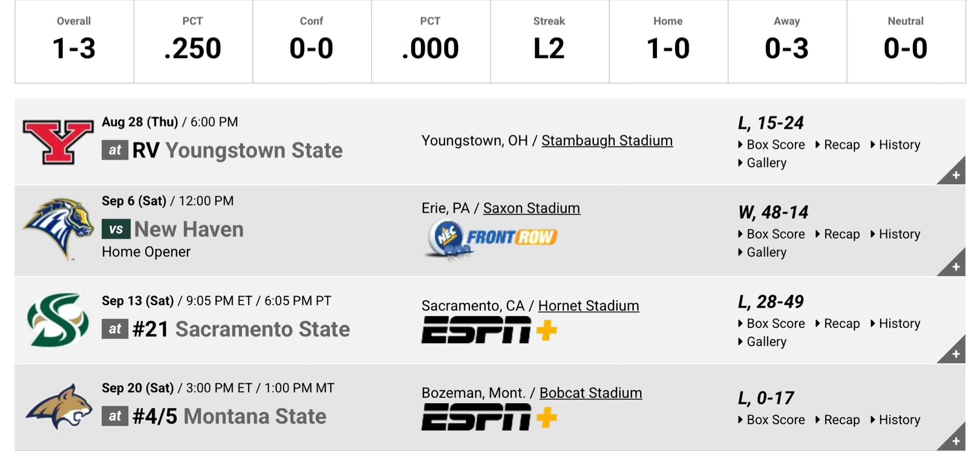
Task: Open the Stambaugh Stadium link
Action: (x=607, y=140)
